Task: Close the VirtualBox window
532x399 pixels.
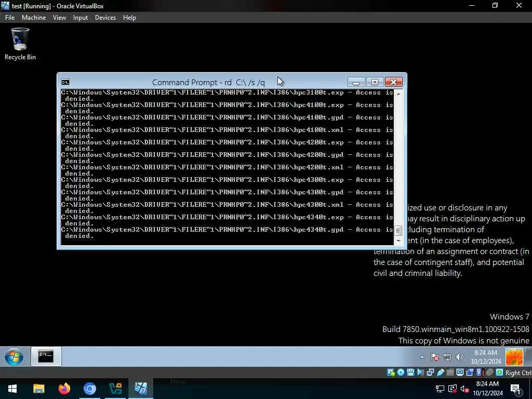Action: pyautogui.click(x=519, y=6)
